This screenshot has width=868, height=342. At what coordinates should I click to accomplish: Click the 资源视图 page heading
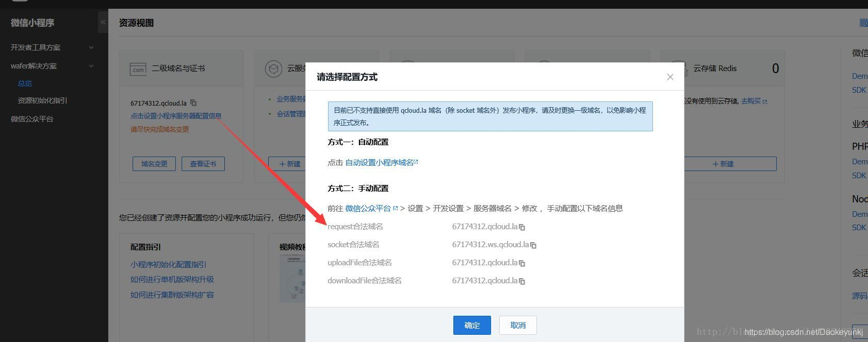tap(136, 23)
